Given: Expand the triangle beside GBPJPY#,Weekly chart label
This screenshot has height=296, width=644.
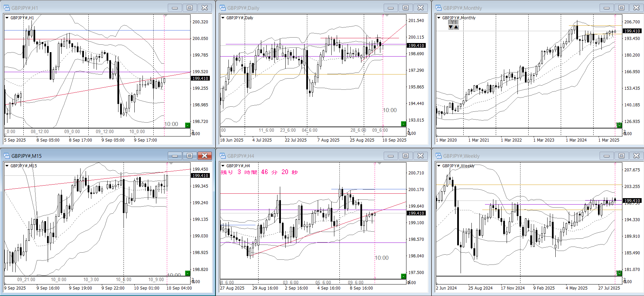Looking at the screenshot, I should click(439, 166).
